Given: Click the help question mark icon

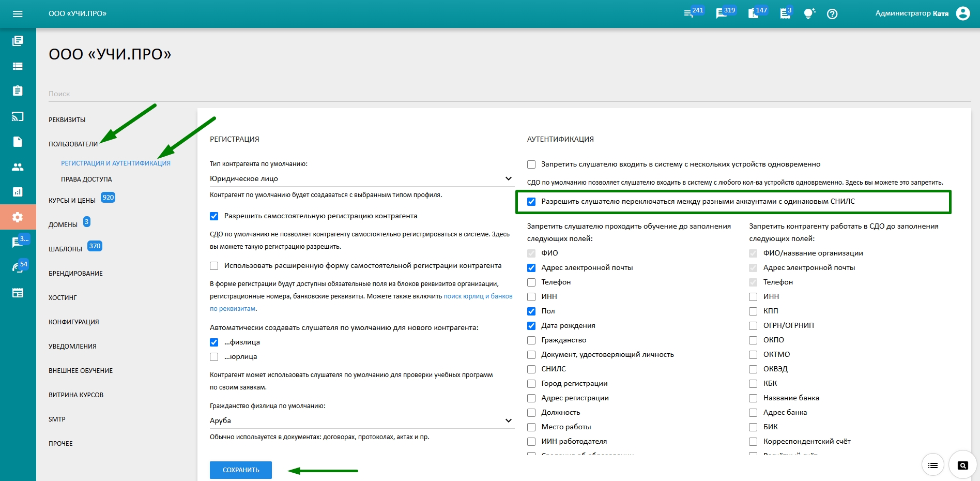Looking at the screenshot, I should (832, 14).
